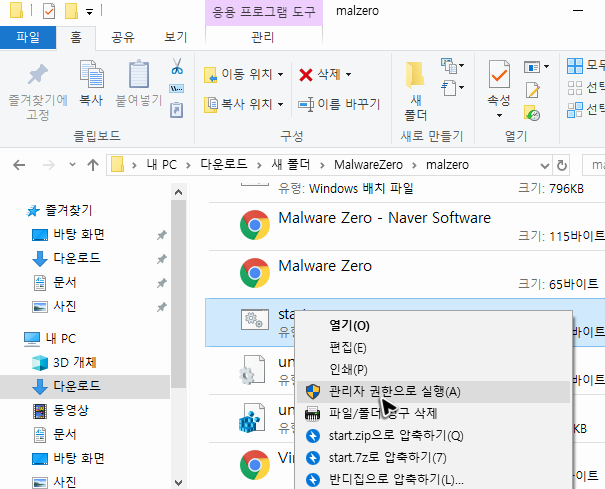Choose Edit (편집) in context menu
This screenshot has width=605, height=489.
(x=433, y=348)
